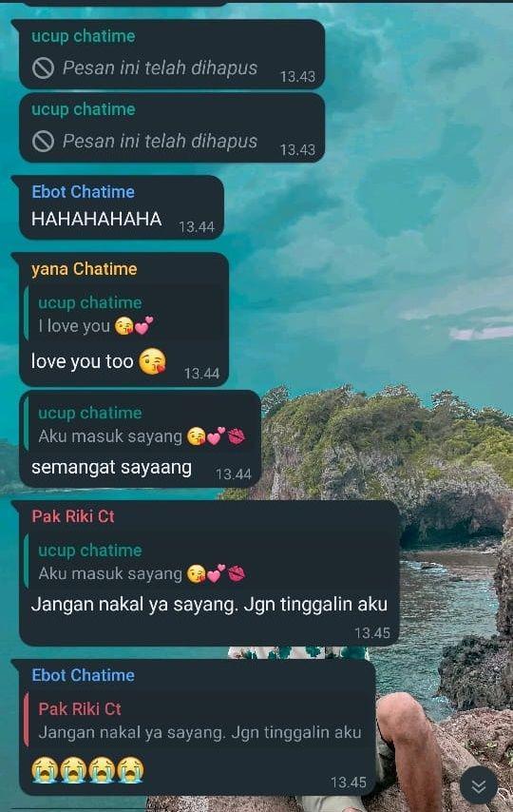The height and width of the screenshot is (812, 513).
Task: Select the 'Jangan nakal ya sayang. Jgn tinggalin aku' message
Action: (210, 605)
